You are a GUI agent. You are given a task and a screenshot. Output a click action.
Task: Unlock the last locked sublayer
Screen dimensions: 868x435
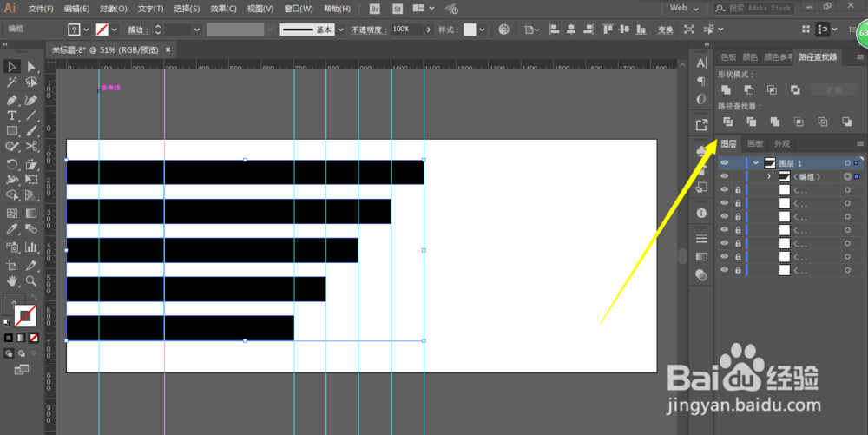coord(738,270)
